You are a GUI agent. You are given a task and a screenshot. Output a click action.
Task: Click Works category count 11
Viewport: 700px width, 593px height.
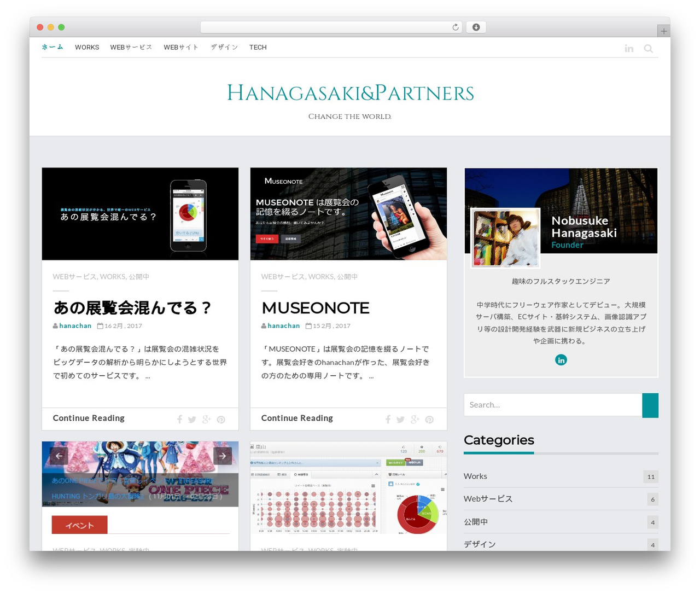[651, 476]
